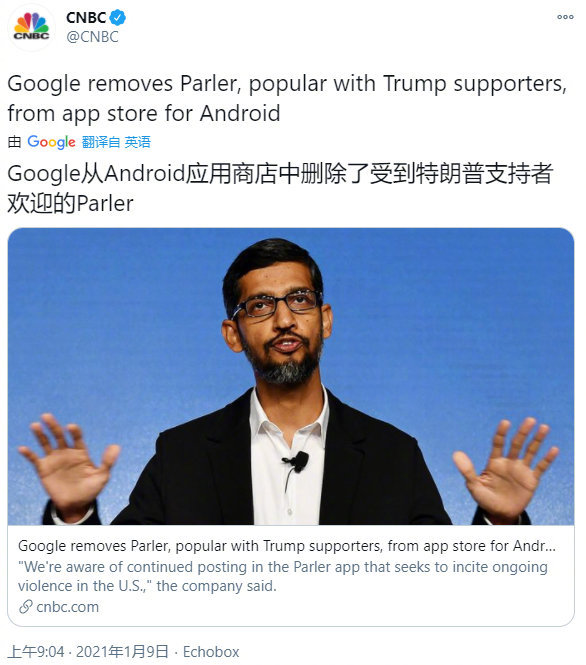This screenshot has width=586, height=665.
Task: Open the @CNBC handle link
Action: click(x=92, y=37)
